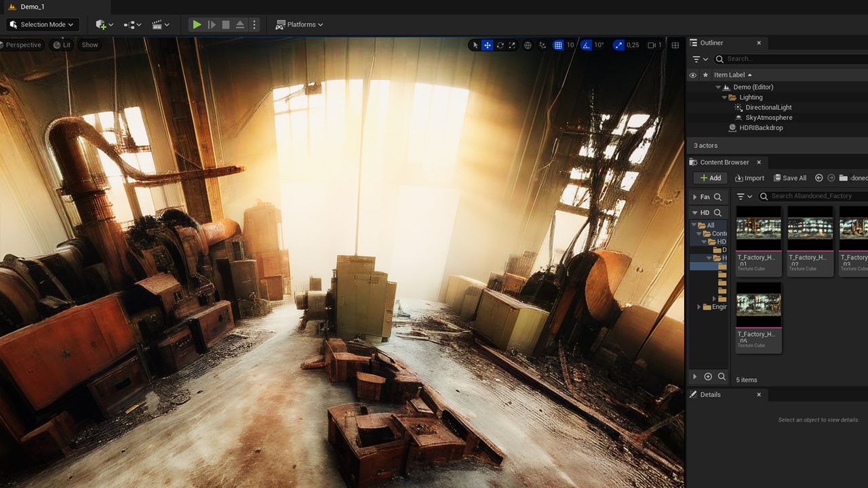Open the Perspective viewport menu
The height and width of the screenshot is (488, 868).
tap(22, 45)
